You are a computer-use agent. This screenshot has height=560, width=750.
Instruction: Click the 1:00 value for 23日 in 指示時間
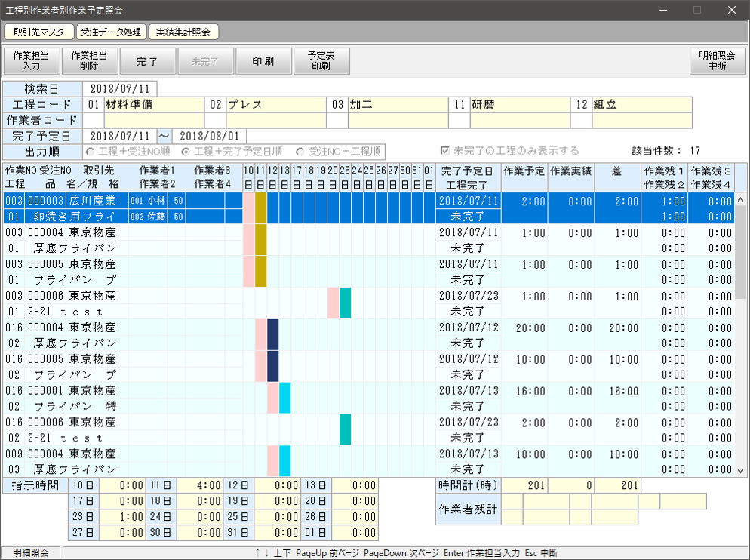[122, 517]
